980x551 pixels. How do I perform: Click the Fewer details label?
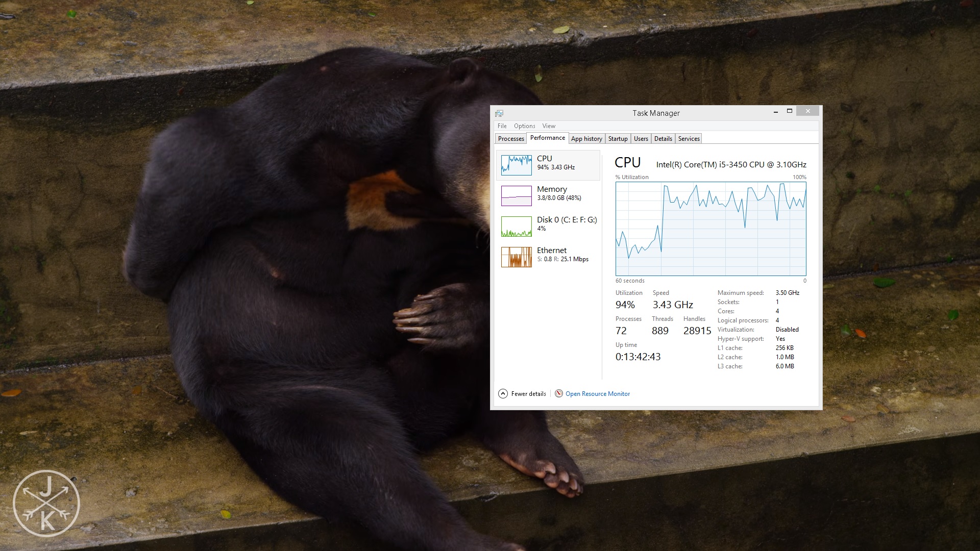528,394
